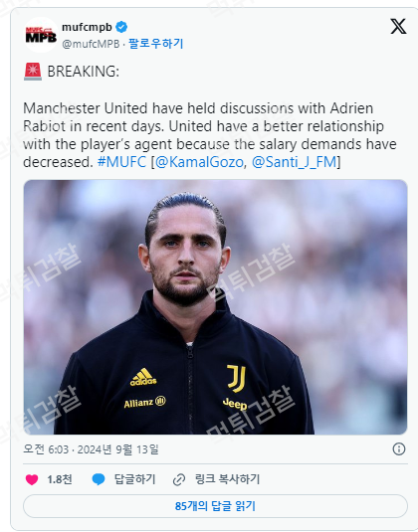Image resolution: width=418 pixels, height=532 pixels.
Task: Open the @Santi_J_FM mention
Action: tap(294, 162)
